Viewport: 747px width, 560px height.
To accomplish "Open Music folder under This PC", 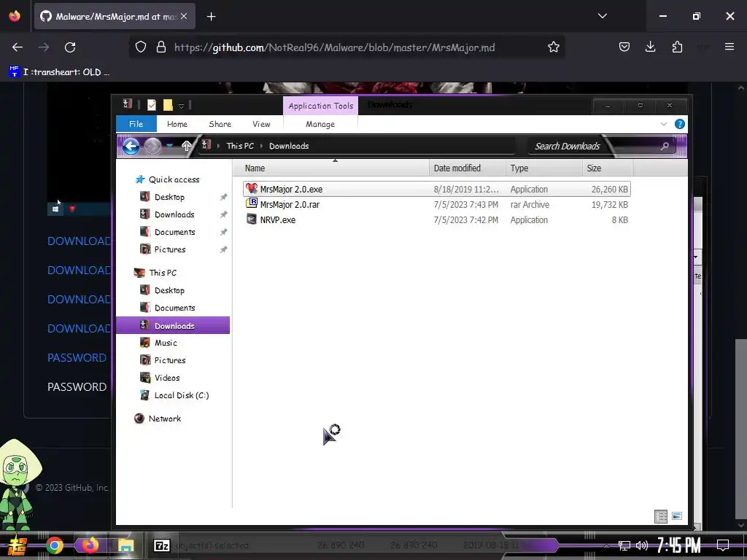I will click(166, 343).
